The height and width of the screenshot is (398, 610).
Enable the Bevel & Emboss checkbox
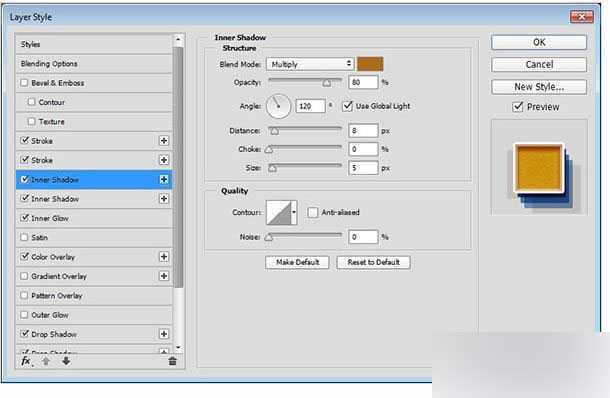(x=24, y=83)
